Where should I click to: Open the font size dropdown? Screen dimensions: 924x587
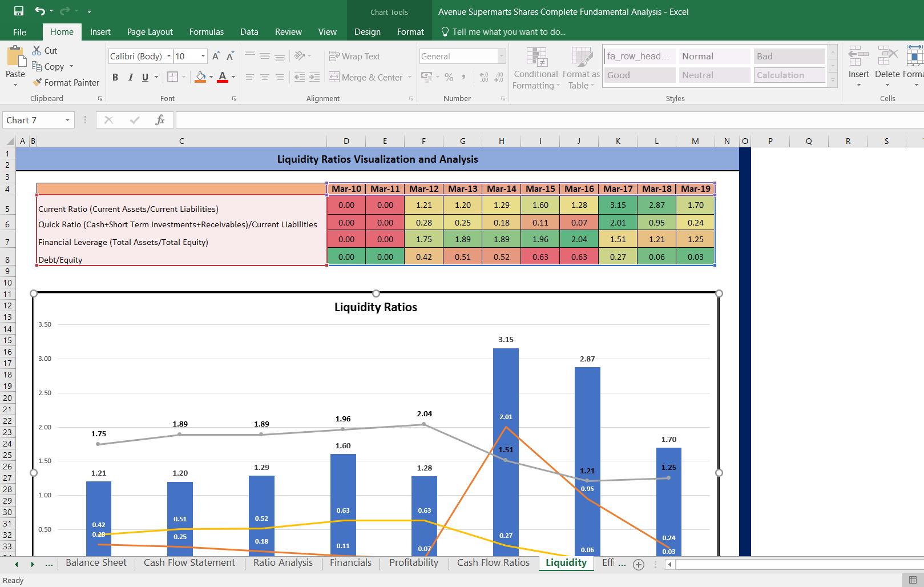[x=203, y=56]
